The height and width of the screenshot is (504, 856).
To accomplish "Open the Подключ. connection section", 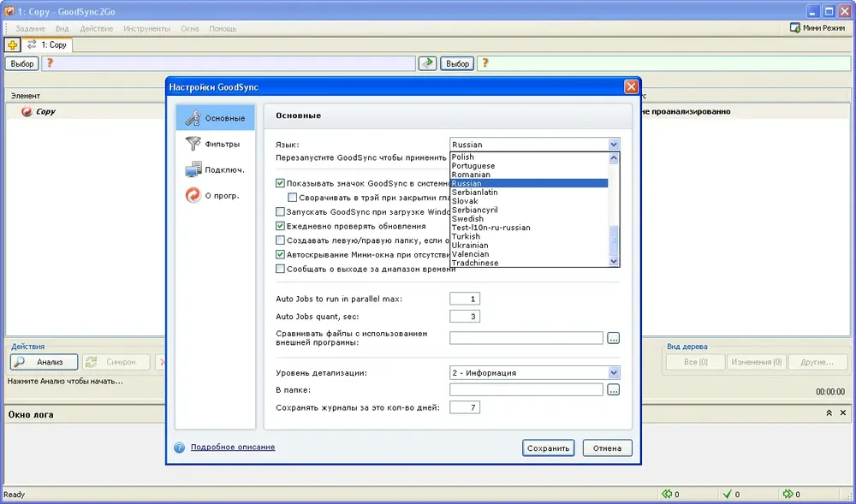I will coord(216,169).
